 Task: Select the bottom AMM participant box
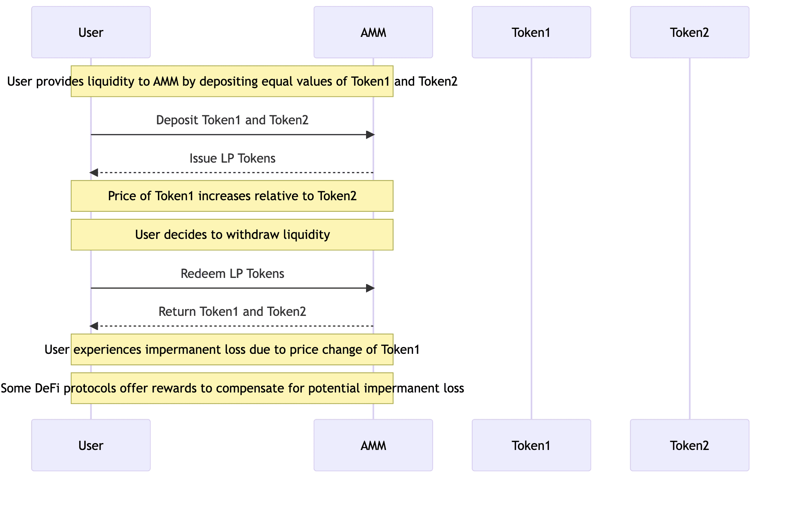click(373, 445)
